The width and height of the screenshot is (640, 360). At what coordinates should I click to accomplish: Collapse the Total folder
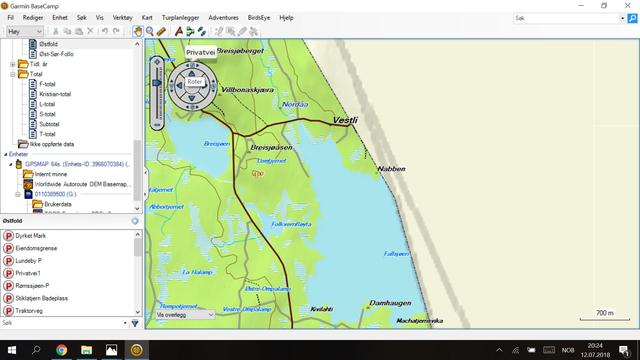point(13,74)
